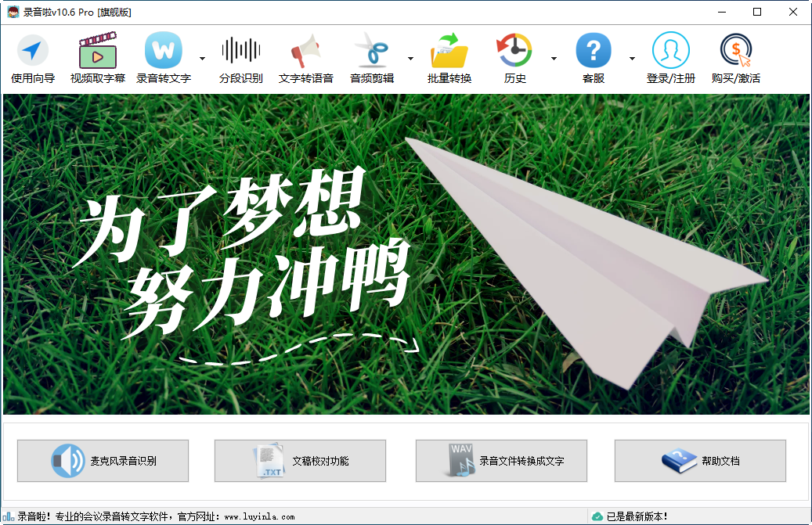The image size is (812, 525).
Task: Minimize the 录音啦 window
Action: tap(722, 12)
